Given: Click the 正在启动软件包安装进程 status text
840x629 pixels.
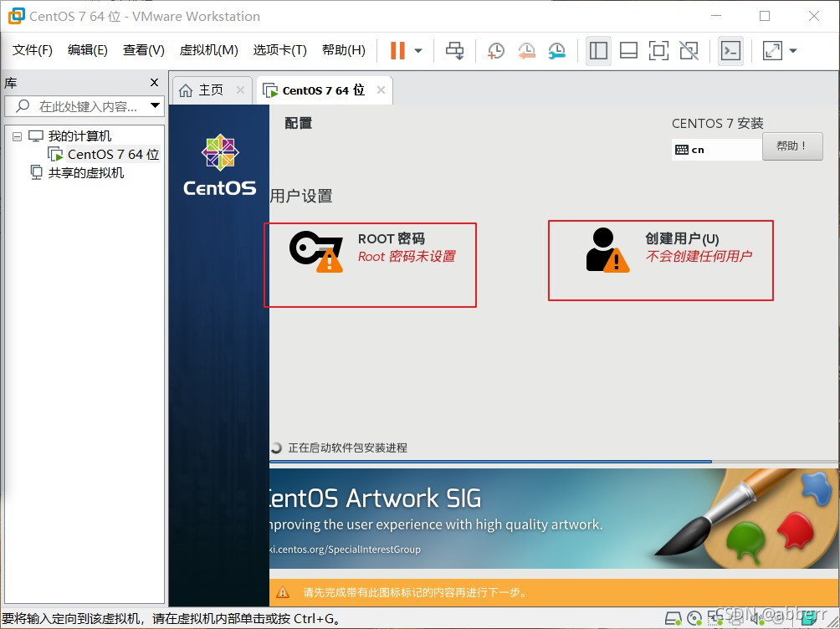Looking at the screenshot, I should tap(348, 447).
